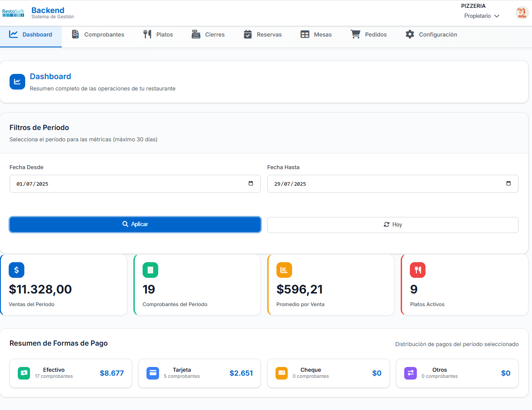
Task: Click the 19 comprobantes count
Action: [x=149, y=289]
